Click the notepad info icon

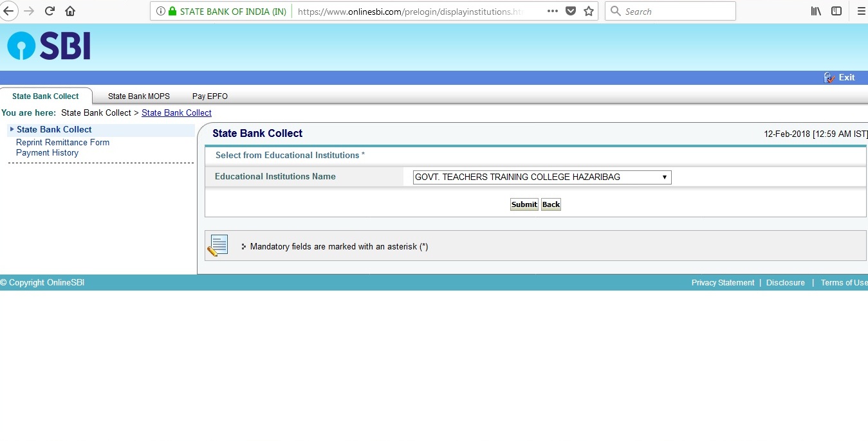[x=217, y=246]
